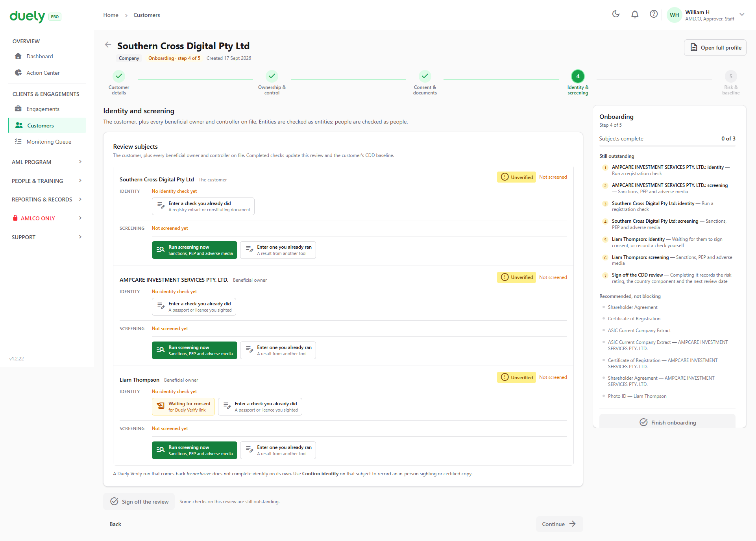Viewport: 756px width, 541px height.
Task: Toggle dark mode moon icon
Action: click(616, 15)
